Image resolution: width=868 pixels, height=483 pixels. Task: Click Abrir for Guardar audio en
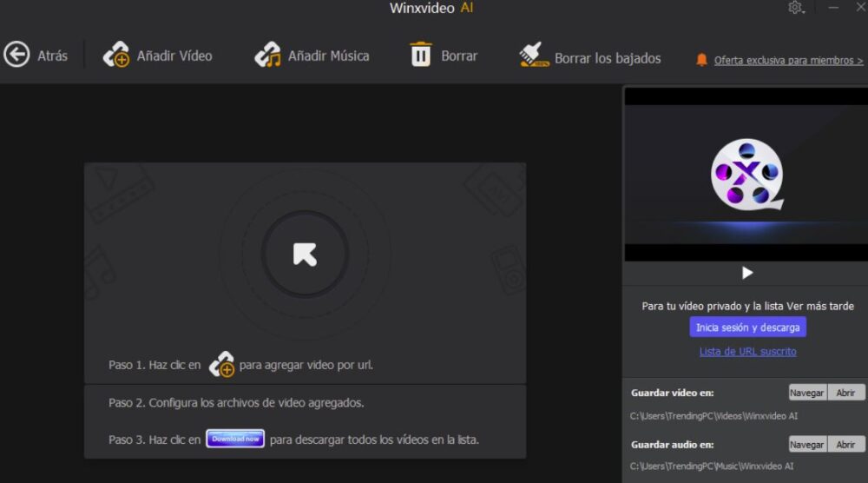[845, 444]
